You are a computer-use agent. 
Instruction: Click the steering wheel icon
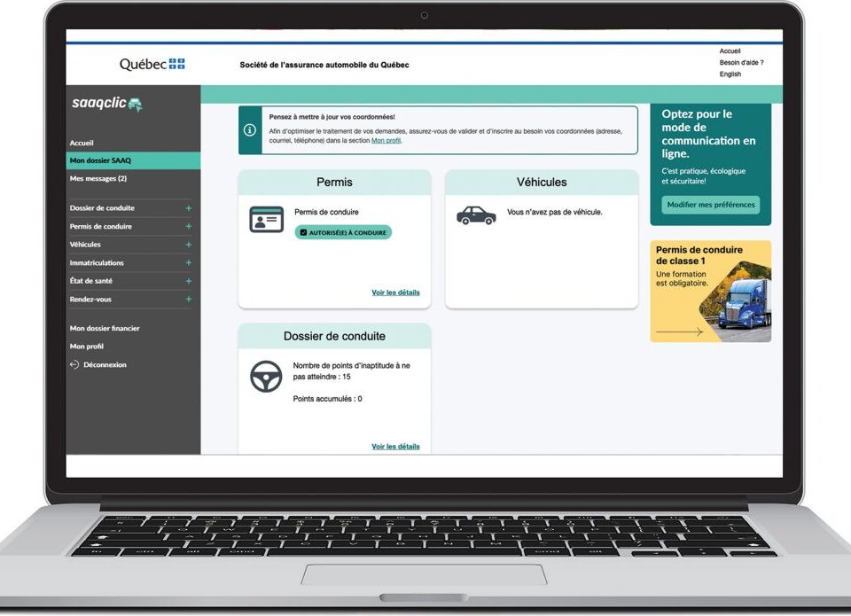(266, 377)
